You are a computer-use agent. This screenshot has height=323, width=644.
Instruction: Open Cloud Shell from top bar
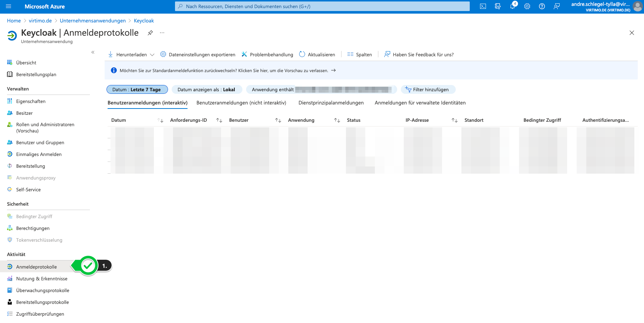point(483,6)
